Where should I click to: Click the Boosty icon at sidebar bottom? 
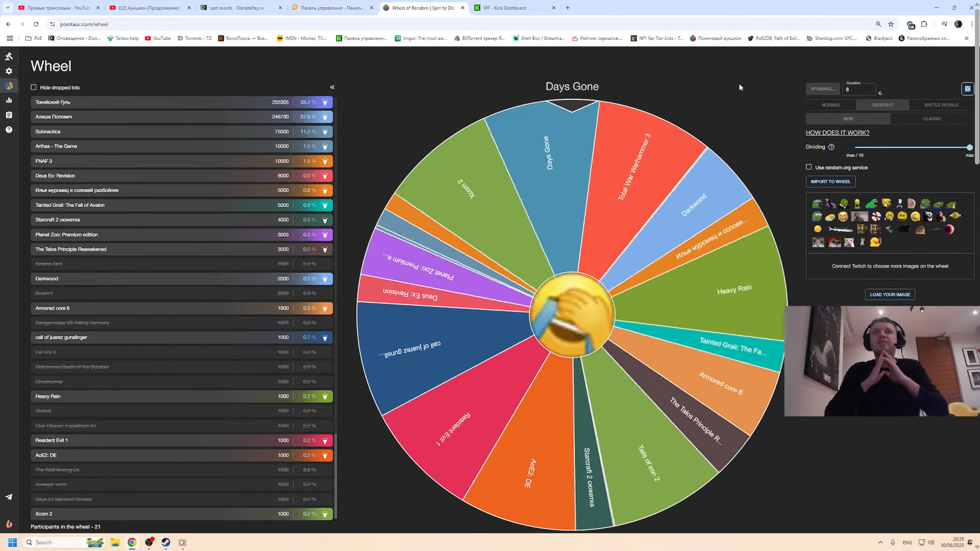[9, 524]
